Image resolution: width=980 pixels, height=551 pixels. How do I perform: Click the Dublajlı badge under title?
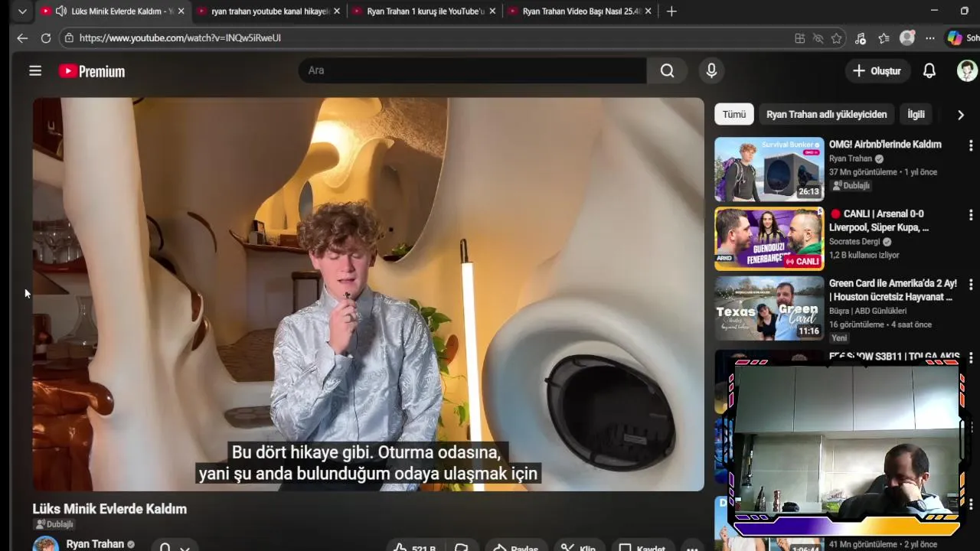point(54,524)
